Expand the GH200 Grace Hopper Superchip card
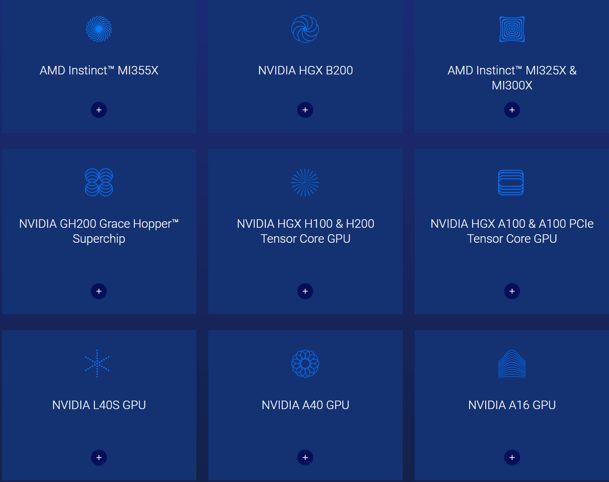609x482 pixels. (98, 291)
